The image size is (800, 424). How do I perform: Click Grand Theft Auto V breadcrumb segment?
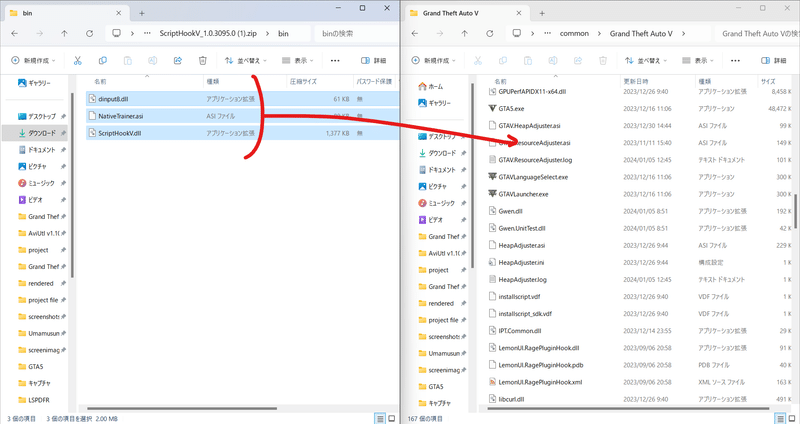[641, 34]
